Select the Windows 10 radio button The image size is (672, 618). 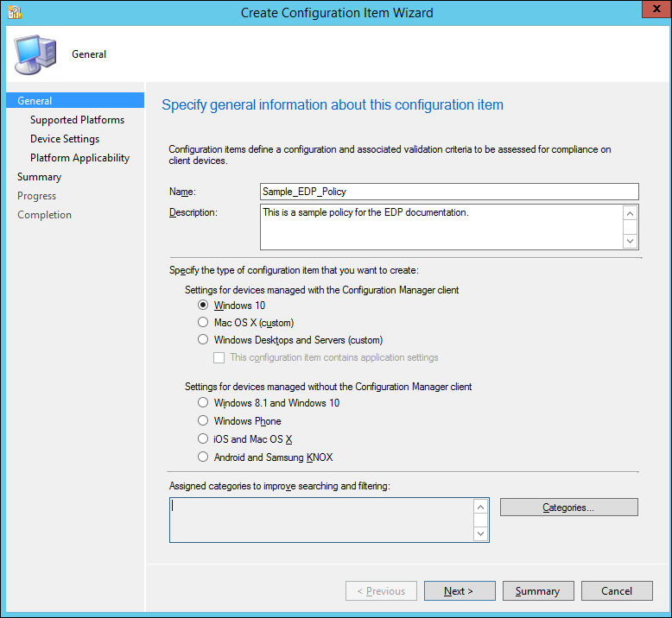coord(203,306)
